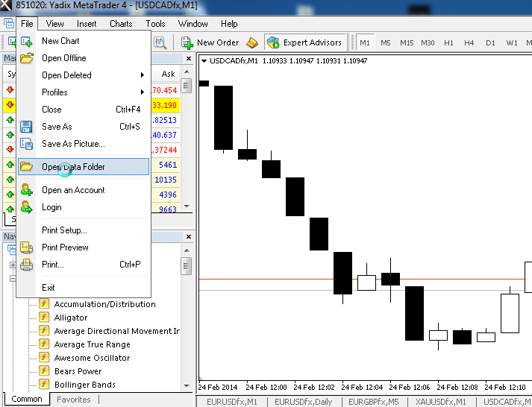The image size is (532, 407).
Task: Select the M15 timeframe button
Action: tap(407, 43)
